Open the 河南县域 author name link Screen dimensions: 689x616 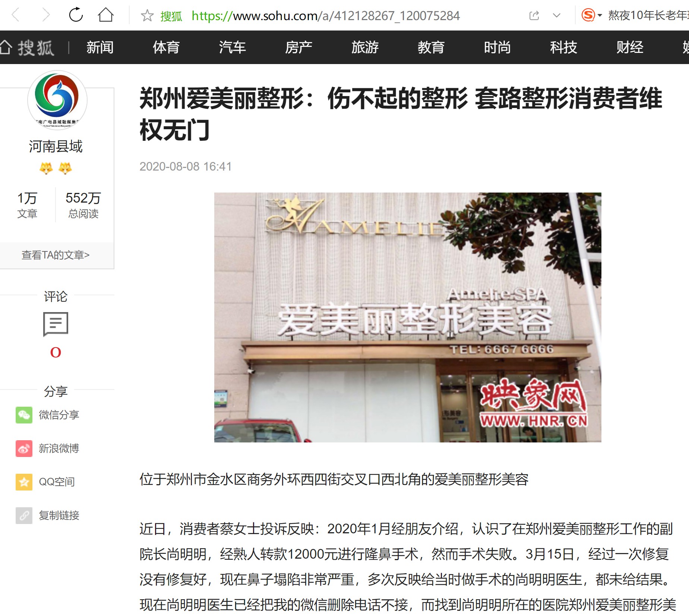[56, 146]
